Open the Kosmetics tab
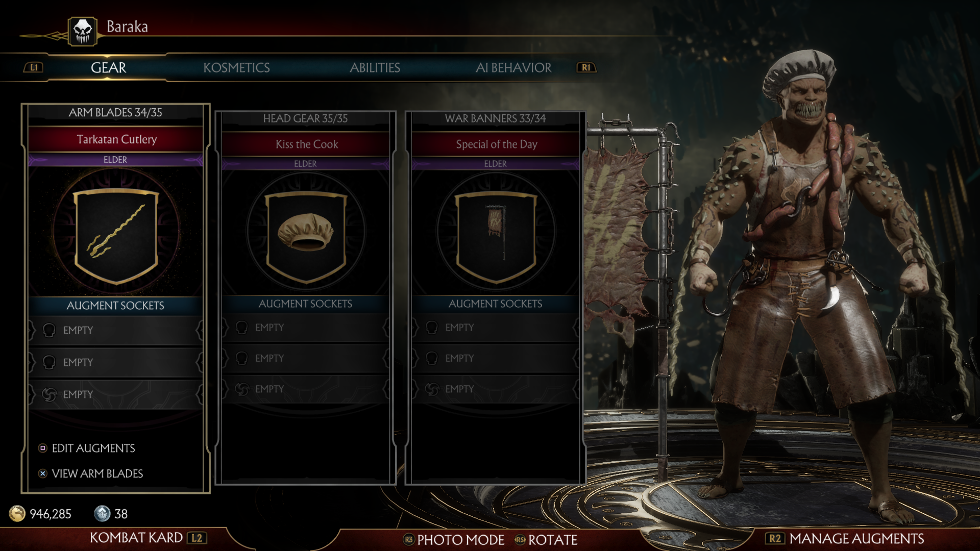The image size is (980, 551). point(236,68)
